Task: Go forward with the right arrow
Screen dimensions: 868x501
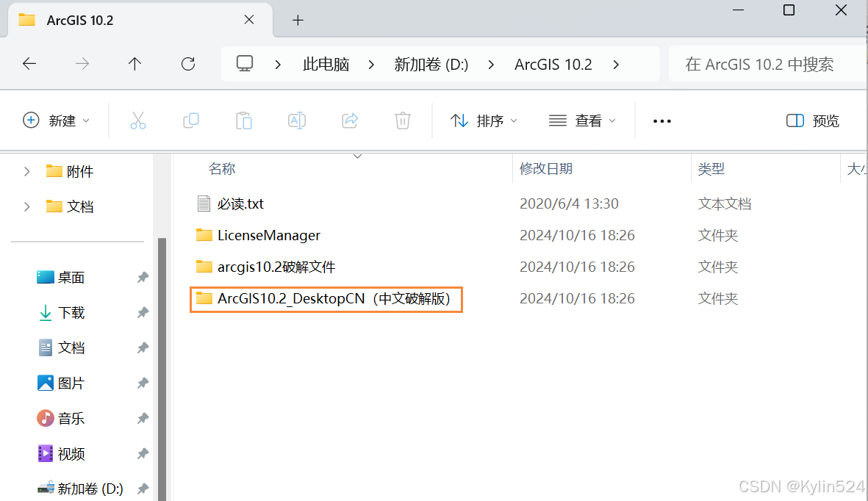Action: [82, 64]
